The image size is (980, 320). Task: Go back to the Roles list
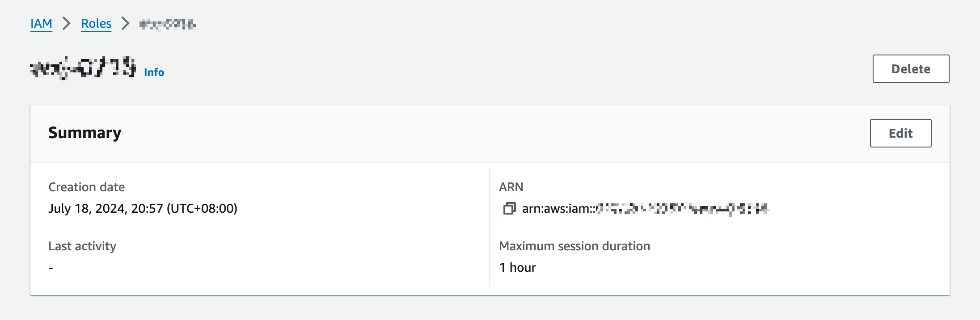[96, 23]
